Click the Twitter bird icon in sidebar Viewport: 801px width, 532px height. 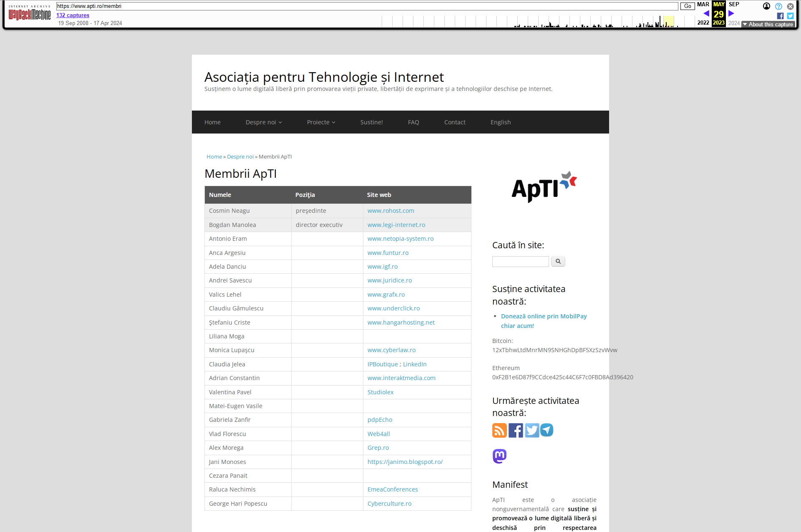532,430
